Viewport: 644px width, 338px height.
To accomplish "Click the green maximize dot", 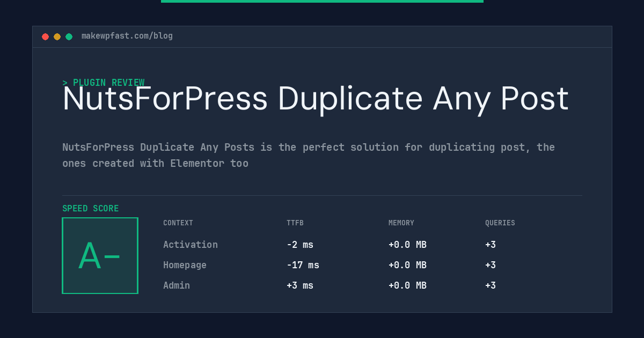I will (x=69, y=36).
